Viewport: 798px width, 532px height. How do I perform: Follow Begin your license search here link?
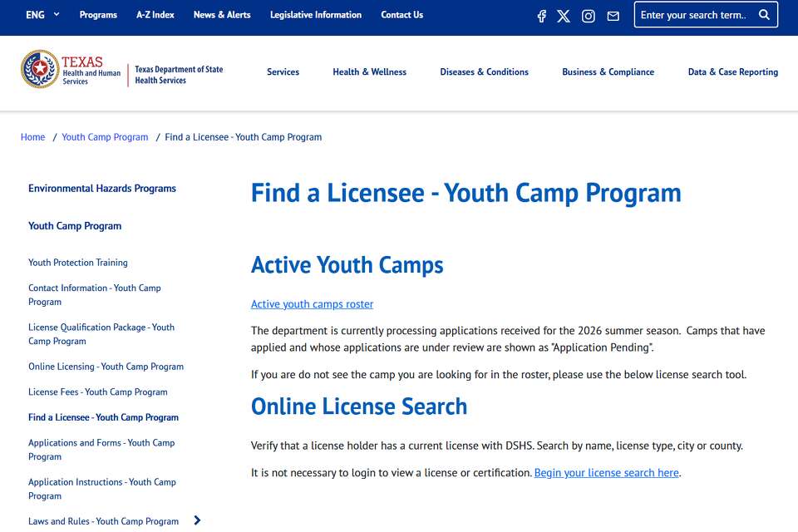coord(606,472)
